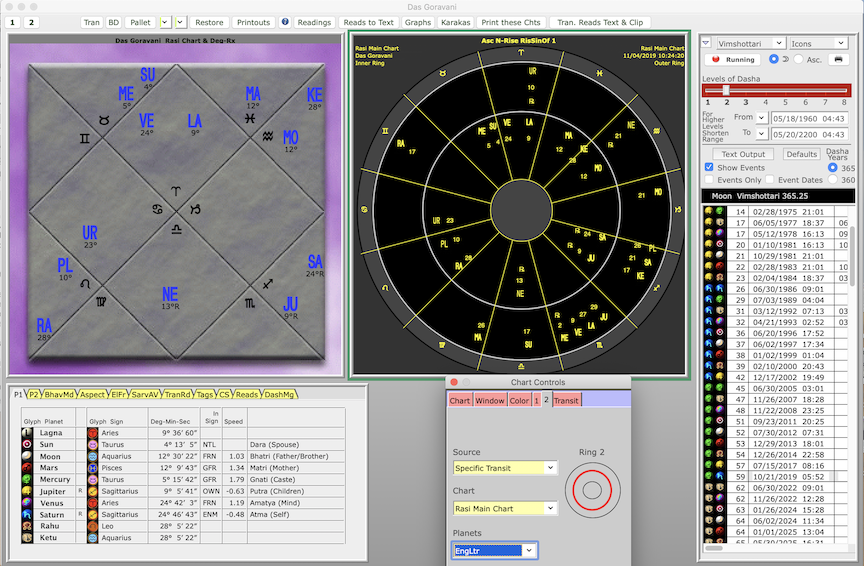Image resolution: width=864 pixels, height=566 pixels.
Task: Click the Ring 2 concentric circles icon
Action: (x=590, y=489)
